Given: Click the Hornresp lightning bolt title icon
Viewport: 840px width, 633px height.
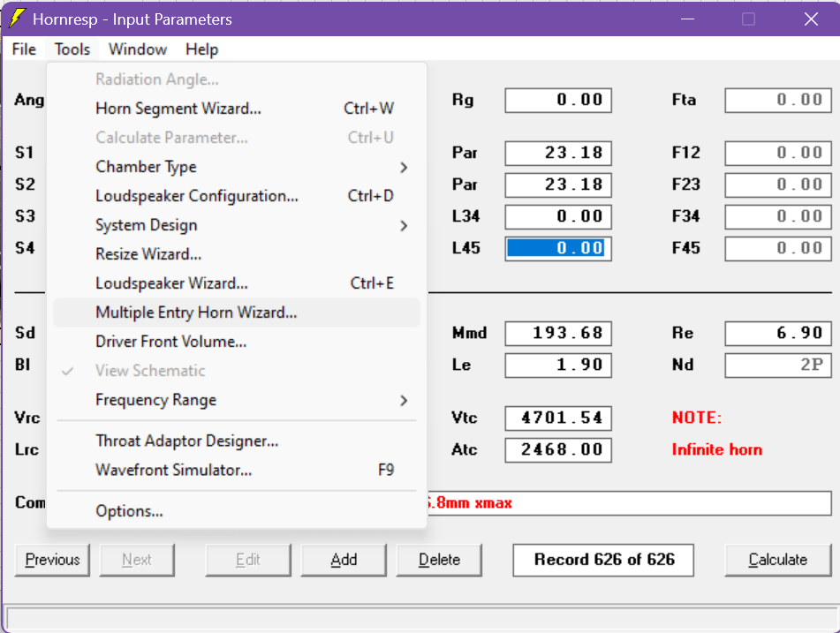Looking at the screenshot, I should click(17, 19).
